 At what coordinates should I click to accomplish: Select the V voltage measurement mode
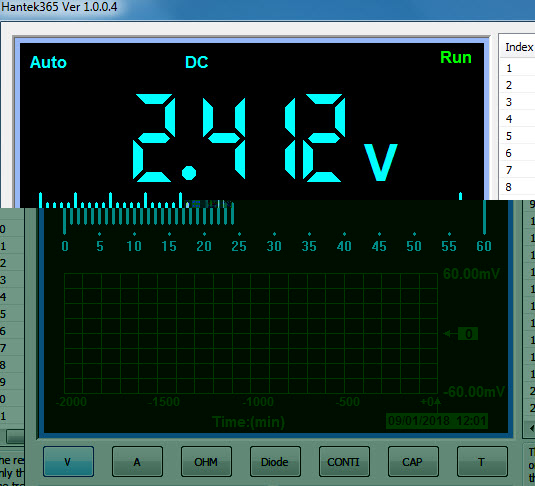(x=68, y=461)
